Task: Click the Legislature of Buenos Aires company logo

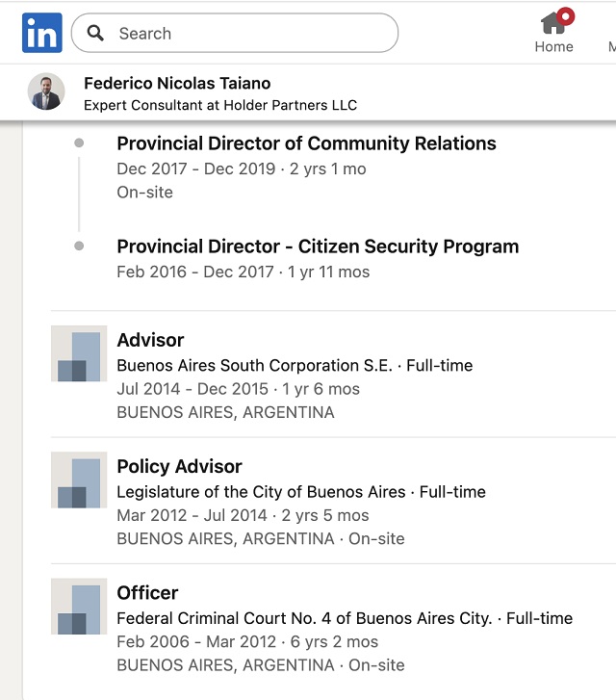Action: (x=79, y=480)
